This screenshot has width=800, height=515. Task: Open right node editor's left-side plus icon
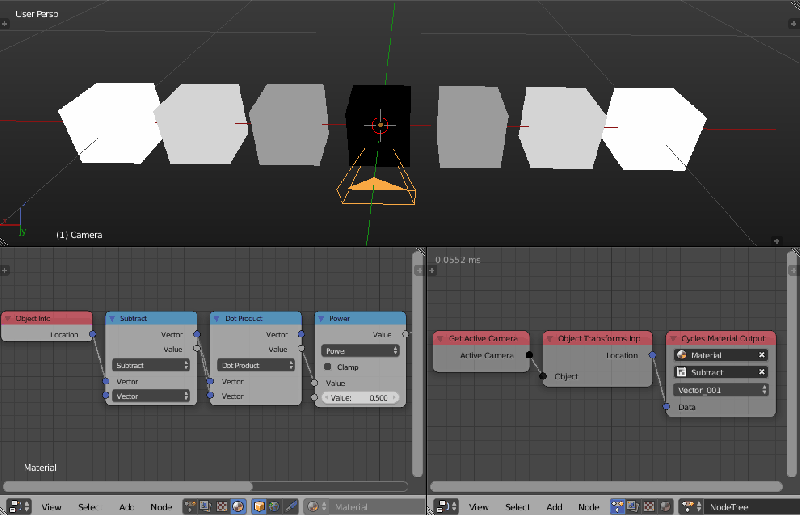tap(432, 270)
